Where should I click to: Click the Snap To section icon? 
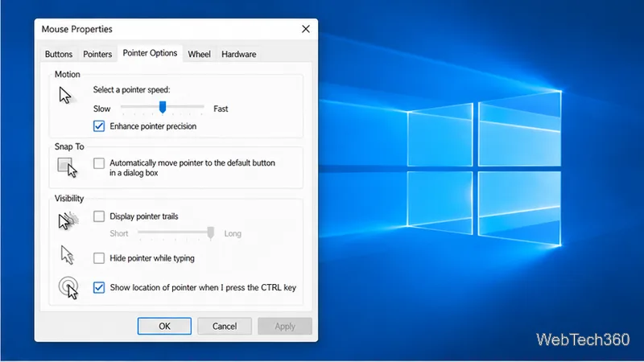click(68, 167)
